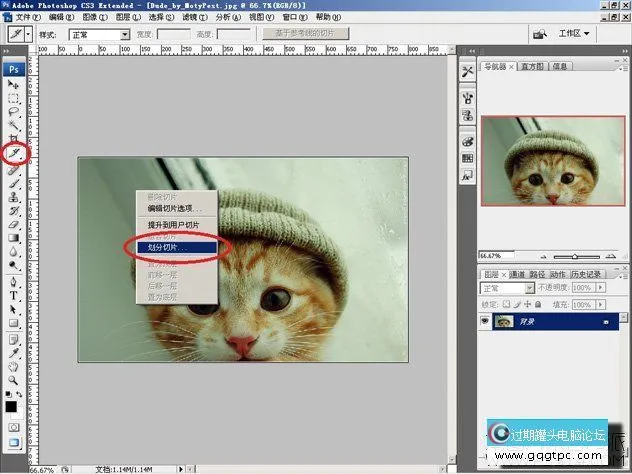
Task: Choose 编辑切片选项 from the context menu
Action: [x=174, y=208]
